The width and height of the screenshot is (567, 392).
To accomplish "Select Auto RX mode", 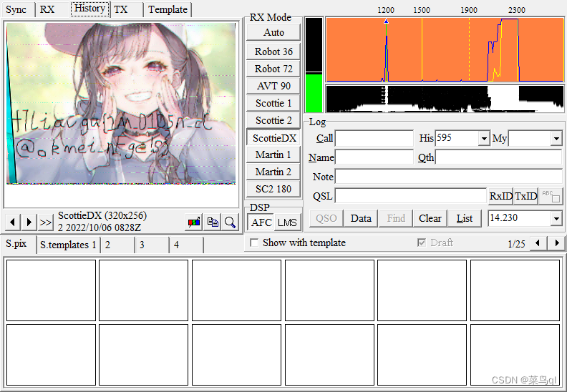I will click(x=273, y=32).
